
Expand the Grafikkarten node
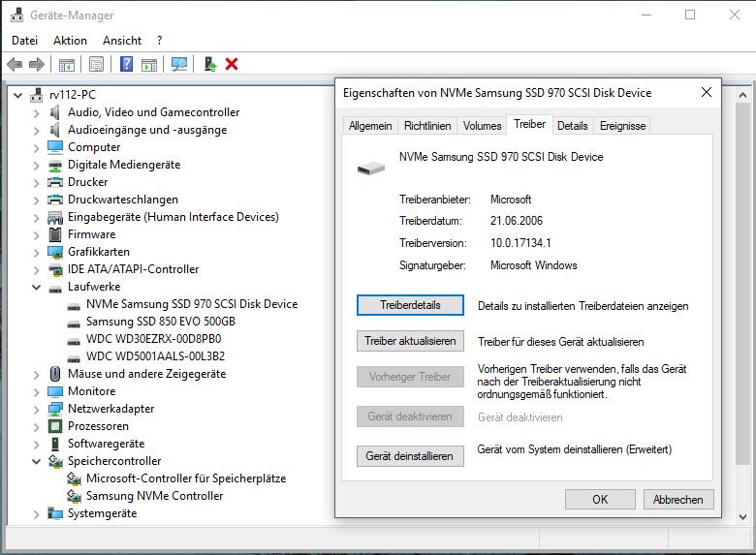tap(36, 253)
